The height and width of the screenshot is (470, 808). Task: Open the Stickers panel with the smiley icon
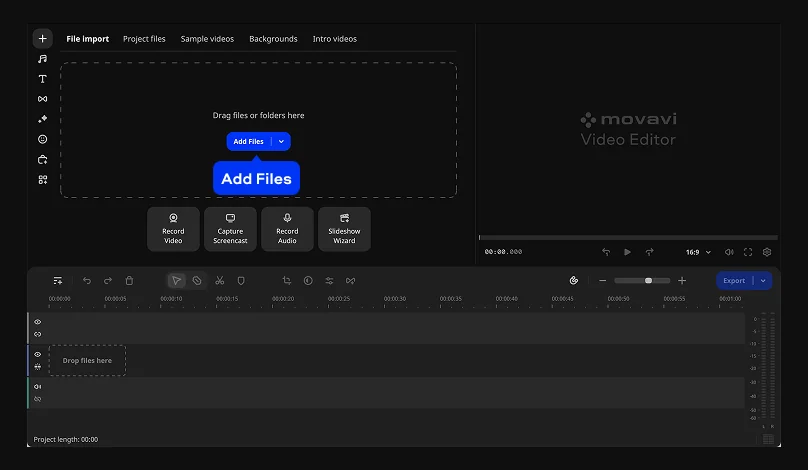(42, 139)
